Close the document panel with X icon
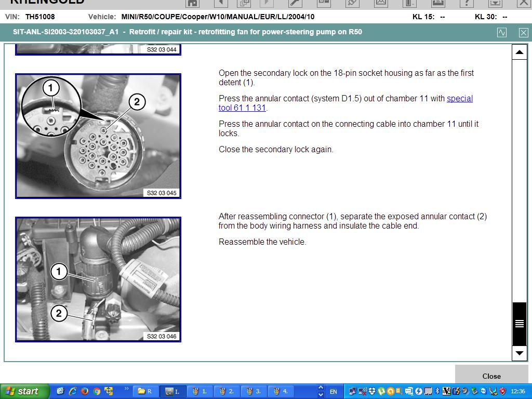This screenshot has height=399, width=532. click(523, 33)
